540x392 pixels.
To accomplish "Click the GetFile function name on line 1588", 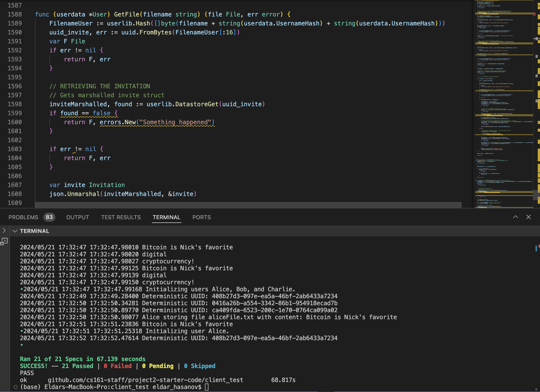I will 127,14.
